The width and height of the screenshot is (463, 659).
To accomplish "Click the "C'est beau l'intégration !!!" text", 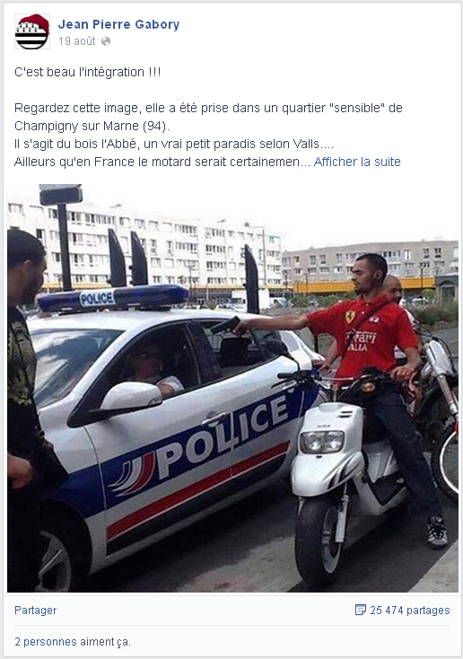I will (x=87, y=72).
